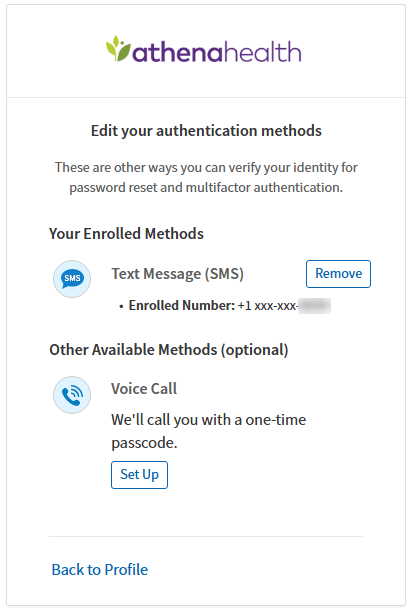Click the "Voice Call" method title
The height and width of the screenshot is (613, 413).
click(144, 389)
